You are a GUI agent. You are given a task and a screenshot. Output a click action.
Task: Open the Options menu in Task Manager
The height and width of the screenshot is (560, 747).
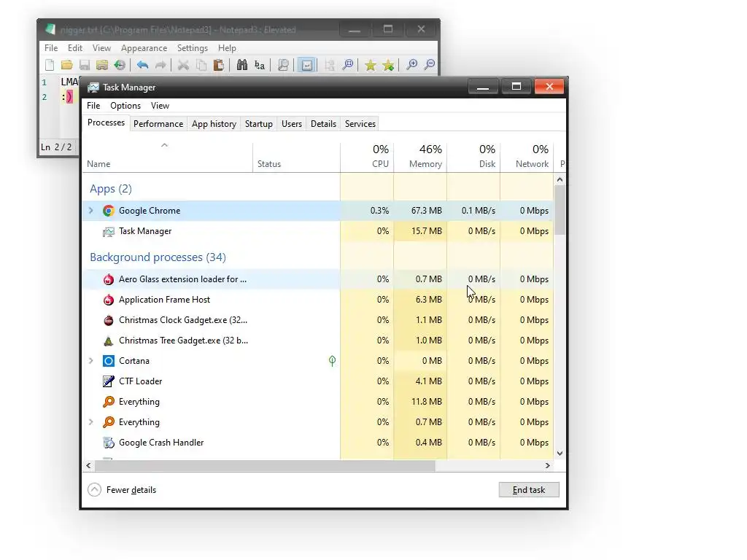click(125, 106)
